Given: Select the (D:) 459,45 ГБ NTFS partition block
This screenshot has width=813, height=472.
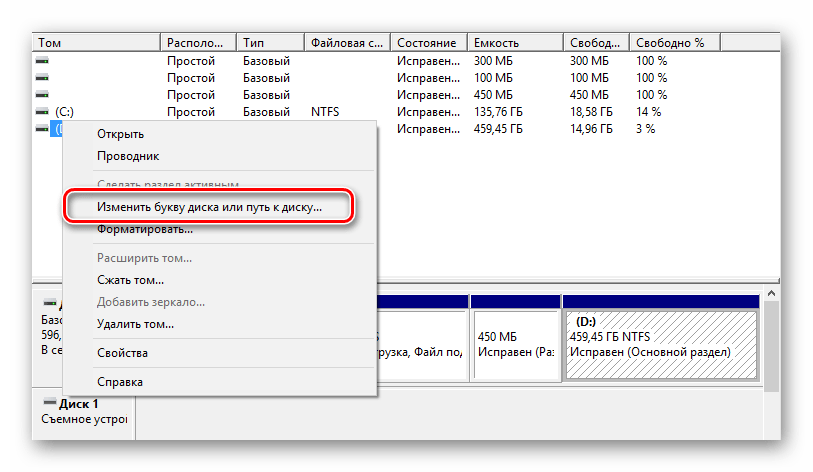Looking at the screenshot, I should click(x=661, y=345).
